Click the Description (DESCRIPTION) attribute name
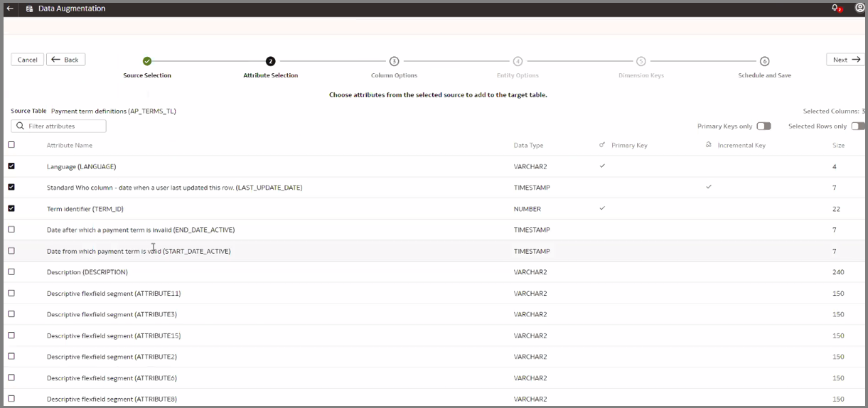Screen dimensions: 868x408 pyautogui.click(x=87, y=272)
